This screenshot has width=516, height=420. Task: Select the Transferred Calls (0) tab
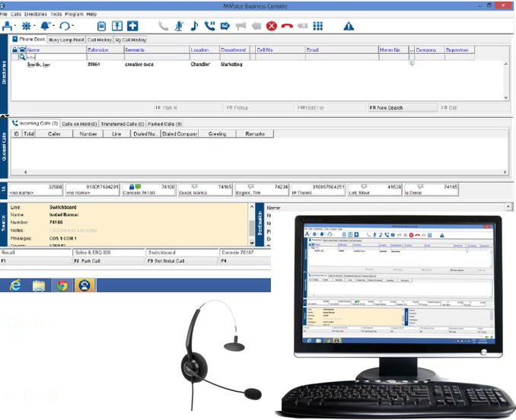click(x=123, y=124)
